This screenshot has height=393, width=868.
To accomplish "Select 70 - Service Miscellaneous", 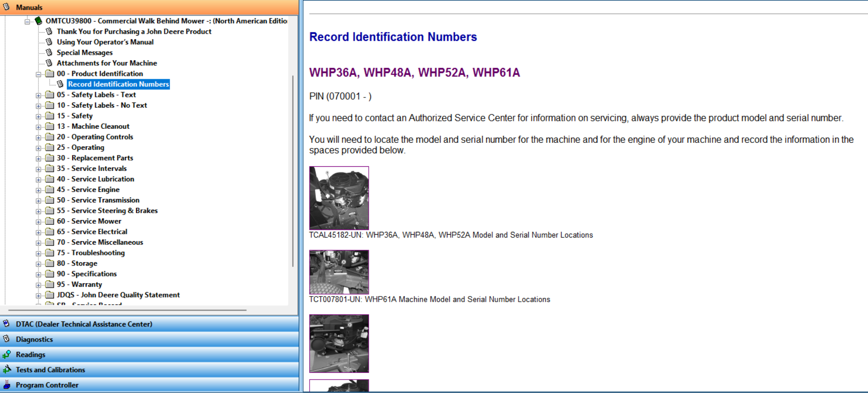I will (x=100, y=242).
